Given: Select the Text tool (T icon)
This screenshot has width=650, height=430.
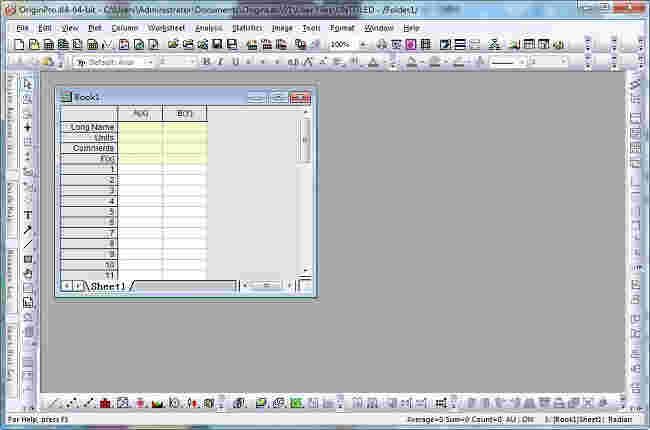Looking at the screenshot, I should coord(28,215).
